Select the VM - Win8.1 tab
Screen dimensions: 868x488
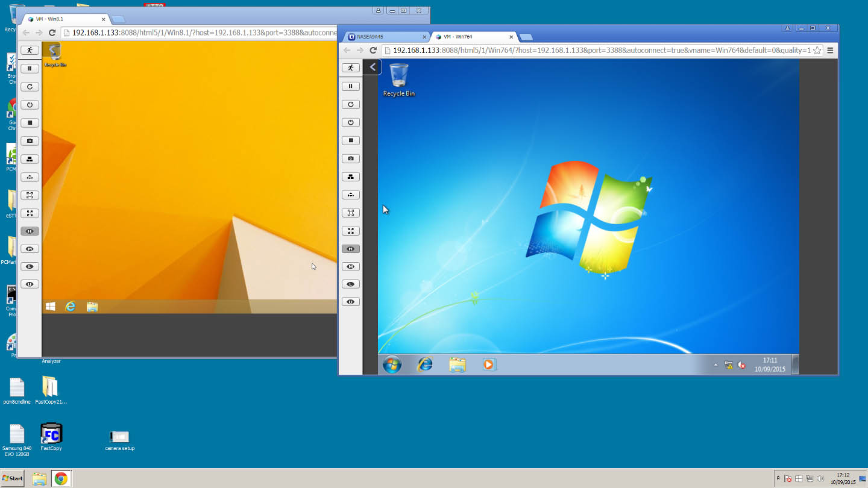pos(66,19)
